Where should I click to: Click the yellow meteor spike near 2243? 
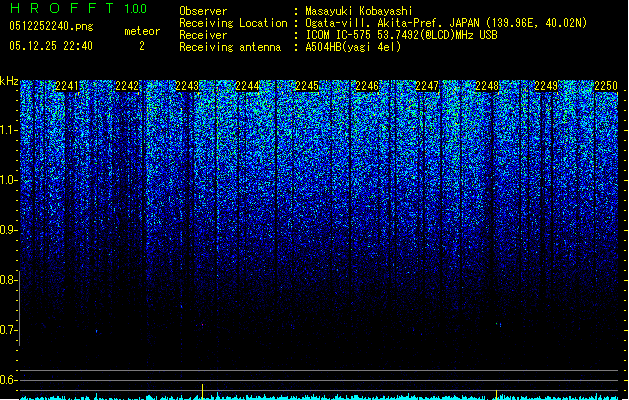click(203, 392)
